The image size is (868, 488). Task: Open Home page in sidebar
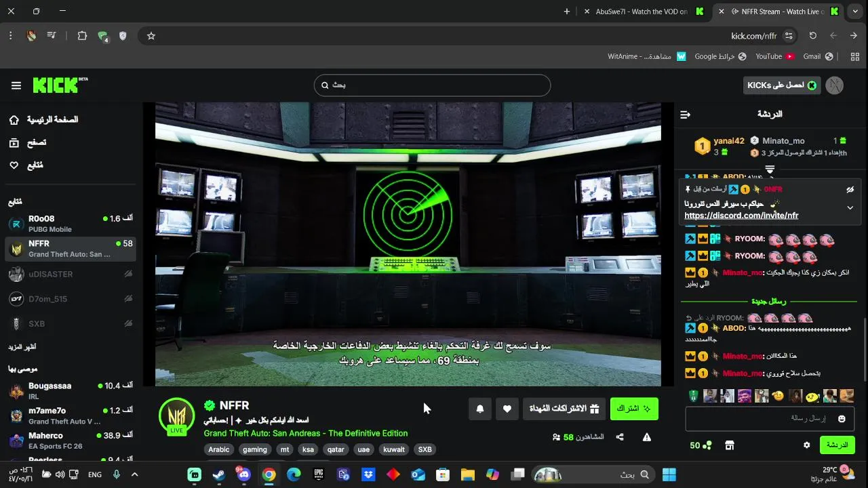[45, 120]
